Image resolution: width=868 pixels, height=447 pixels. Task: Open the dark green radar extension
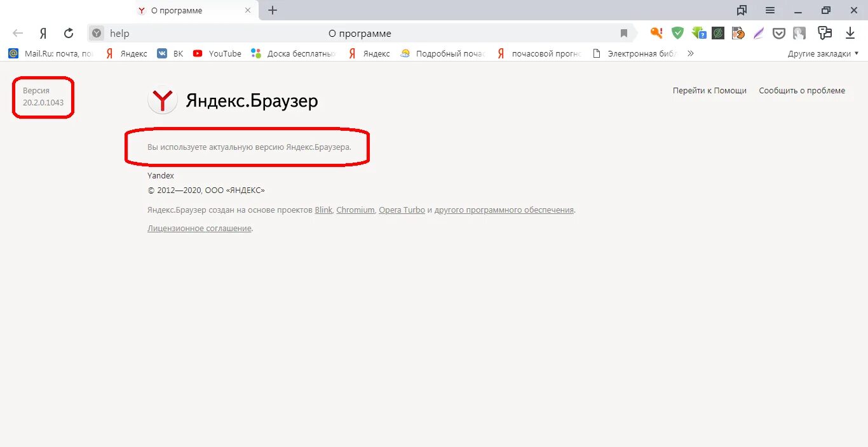(718, 34)
